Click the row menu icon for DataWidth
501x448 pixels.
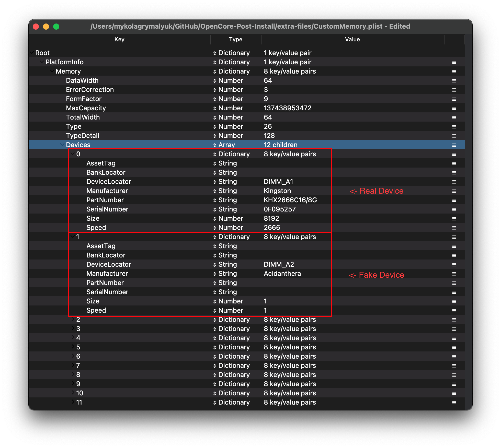(x=454, y=81)
